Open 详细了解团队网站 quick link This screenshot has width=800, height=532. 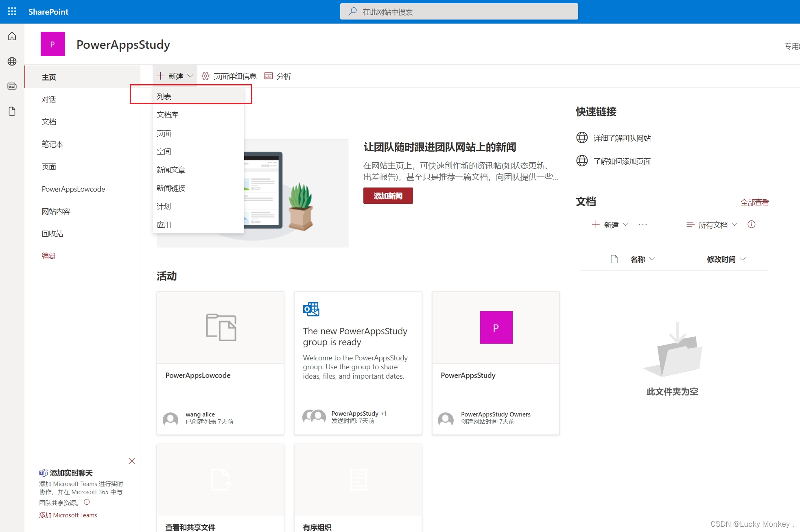click(x=622, y=138)
